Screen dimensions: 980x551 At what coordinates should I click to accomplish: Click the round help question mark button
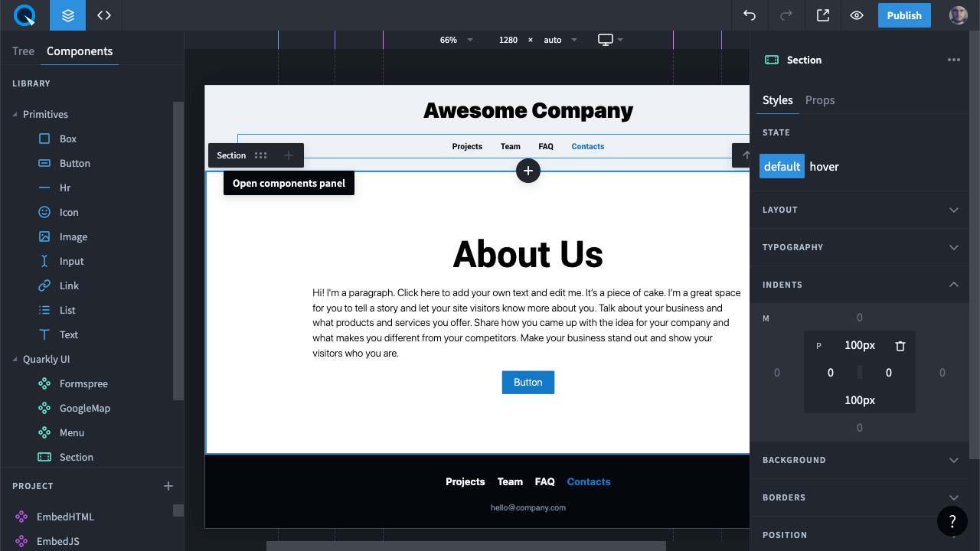point(952,521)
